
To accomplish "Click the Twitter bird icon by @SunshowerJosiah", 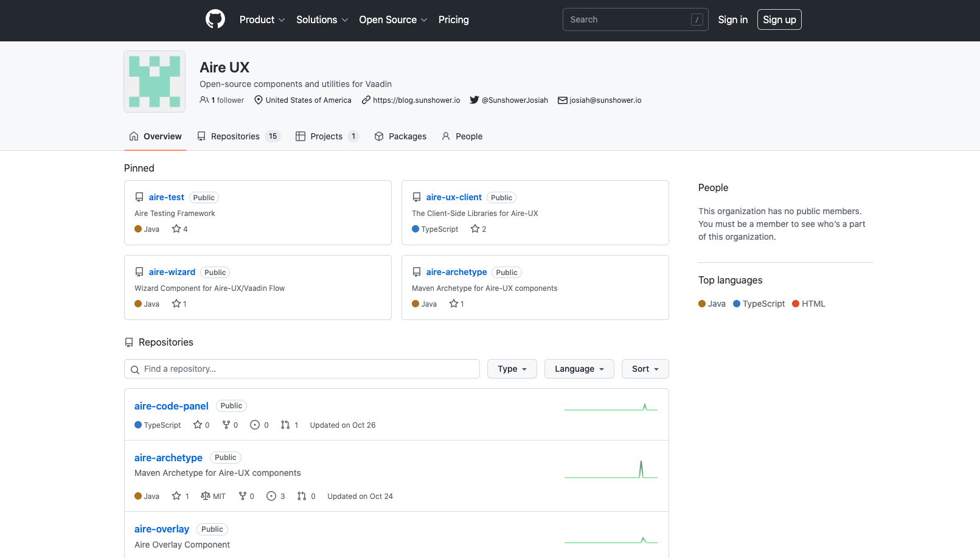I will pos(474,100).
